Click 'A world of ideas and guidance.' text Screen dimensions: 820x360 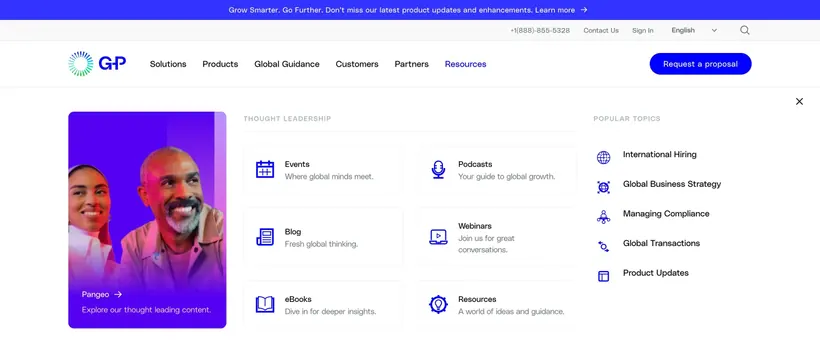[x=511, y=311]
